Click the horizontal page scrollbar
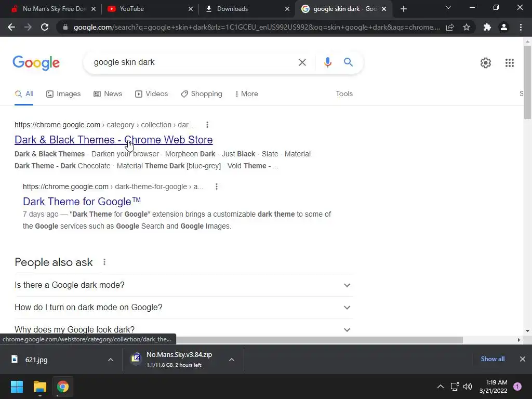This screenshot has height=399, width=532. click(319, 340)
